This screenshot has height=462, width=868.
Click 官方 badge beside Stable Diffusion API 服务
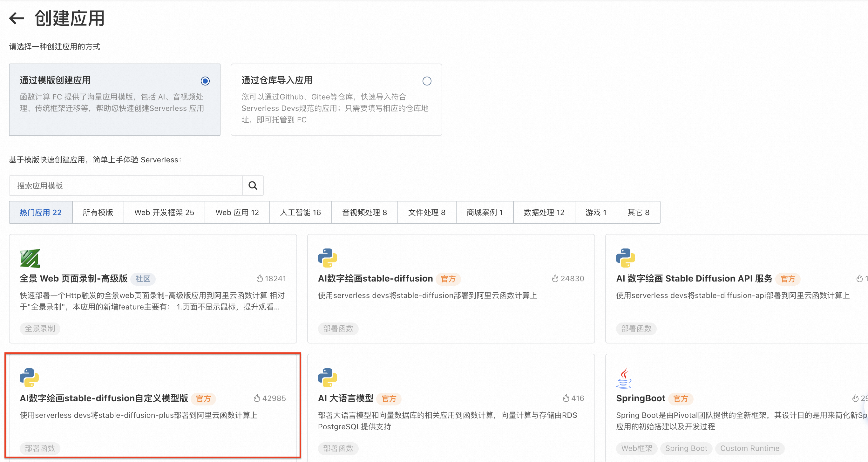788,279
